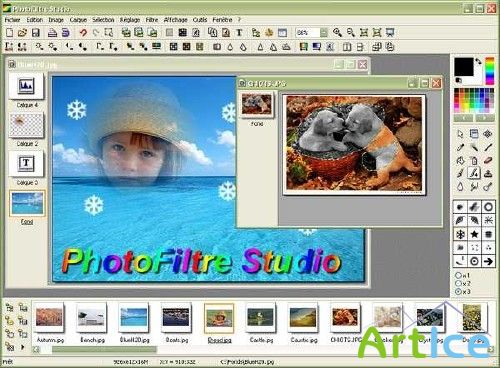The width and height of the screenshot is (500, 368).
Task: Select the Fill bucket tool
Action: [x=460, y=161]
